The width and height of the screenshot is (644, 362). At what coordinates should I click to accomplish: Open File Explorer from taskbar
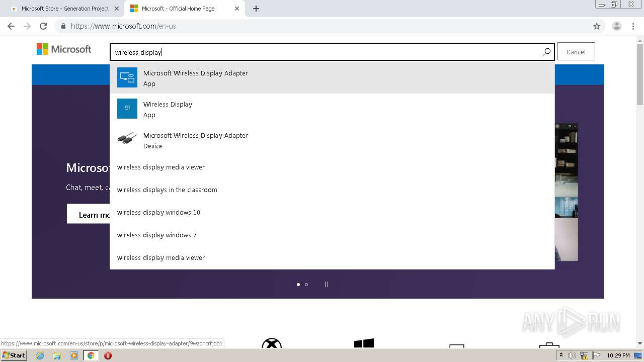tap(57, 355)
